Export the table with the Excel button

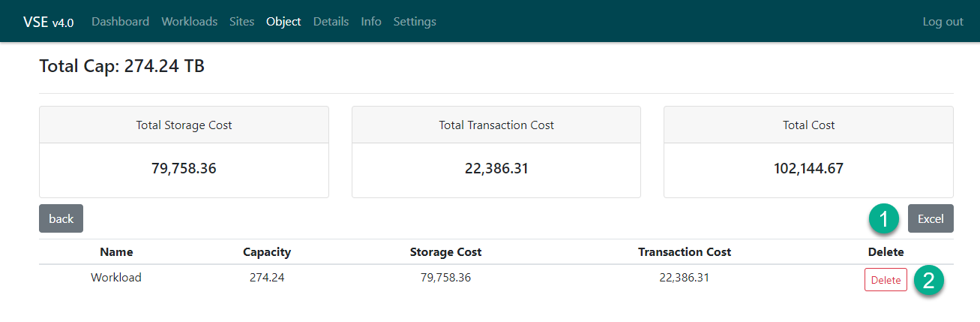pos(931,218)
